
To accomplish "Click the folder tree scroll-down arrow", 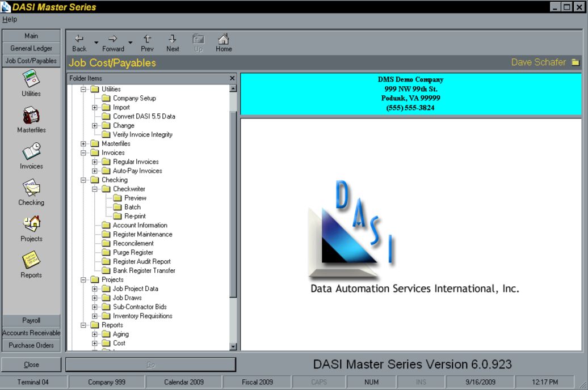I will click(x=233, y=347).
